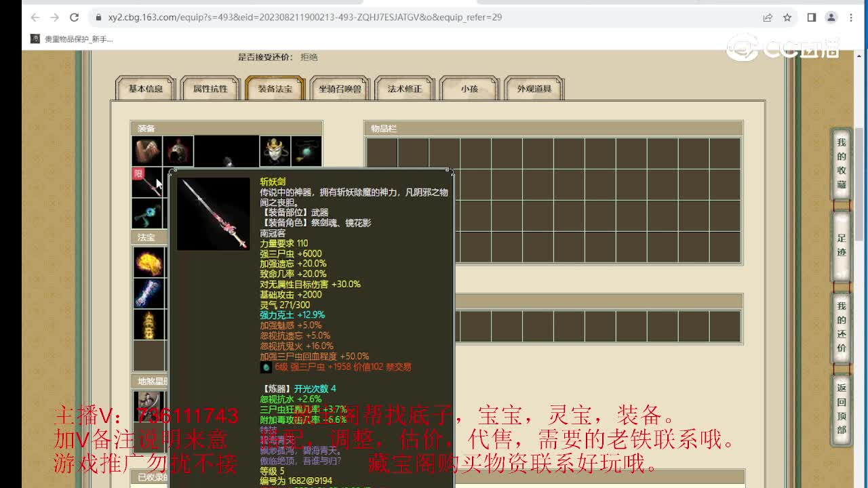Open Chrome three-dot menu
Image resolution: width=868 pixels, height=488 pixels.
(x=851, y=18)
